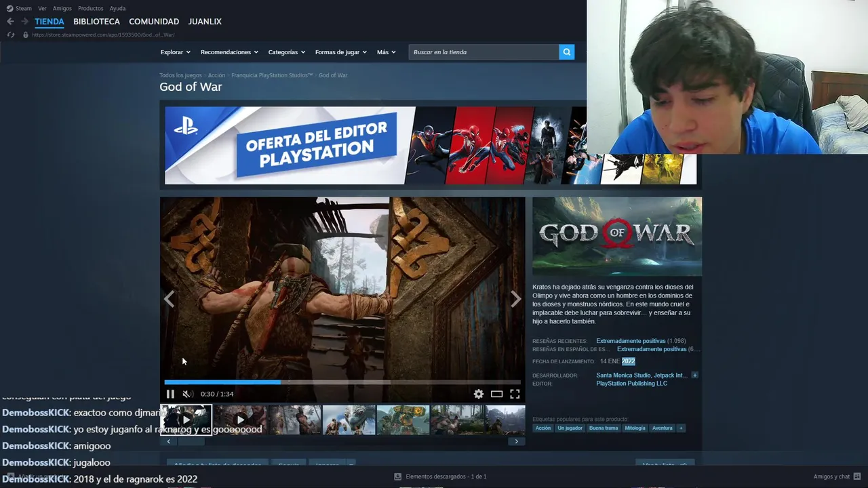Click release date '14 ENE. 2022'
This screenshot has width=868, height=488.
point(617,361)
